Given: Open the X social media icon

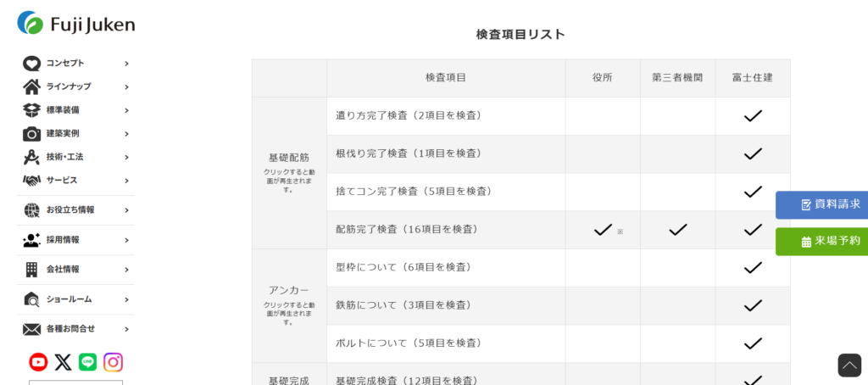Looking at the screenshot, I should pyautogui.click(x=63, y=362).
